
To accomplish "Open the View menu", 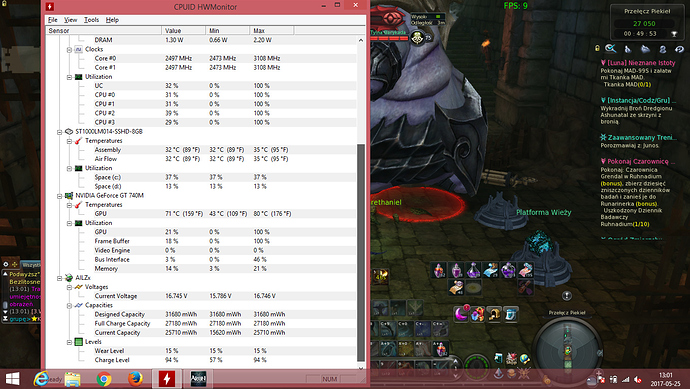I will (x=70, y=20).
